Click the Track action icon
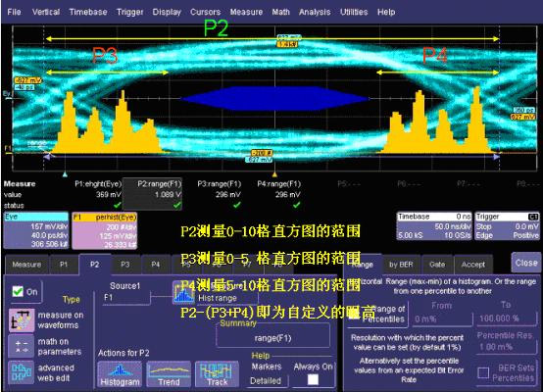 coord(218,374)
